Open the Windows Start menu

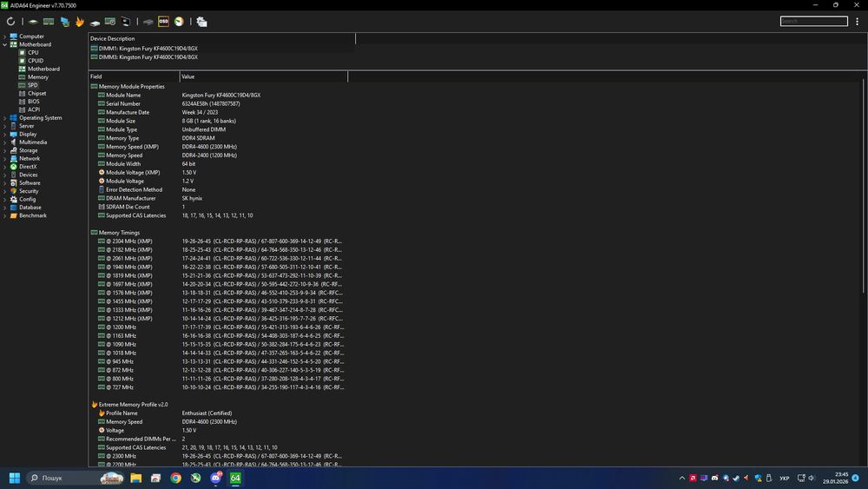[x=15, y=478]
